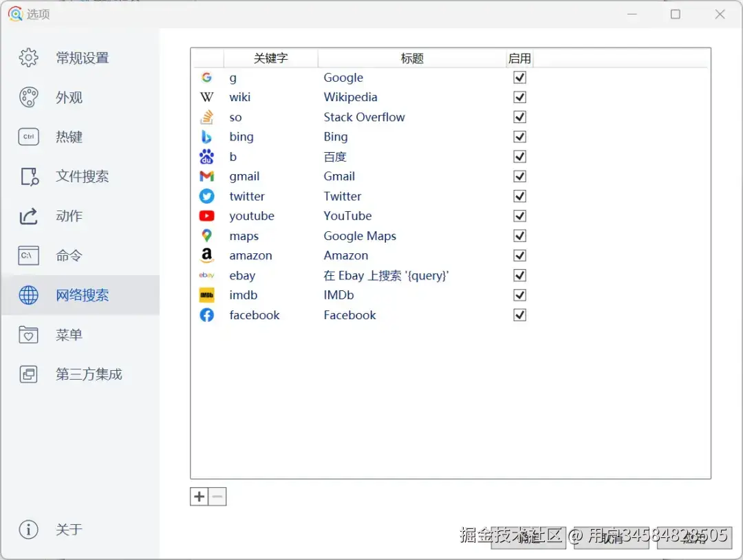Select the keyword 'wiki' cell
743x560 pixels.
[x=240, y=97]
